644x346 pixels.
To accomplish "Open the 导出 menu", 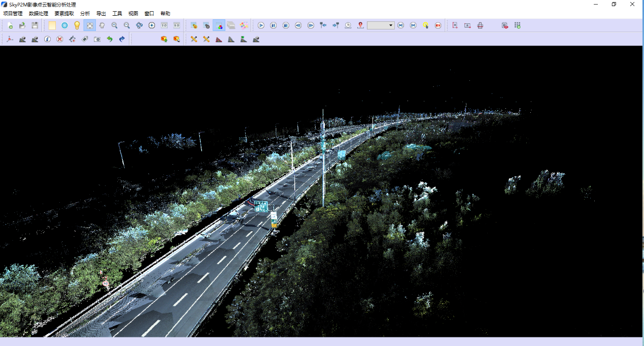I will 101,14.
